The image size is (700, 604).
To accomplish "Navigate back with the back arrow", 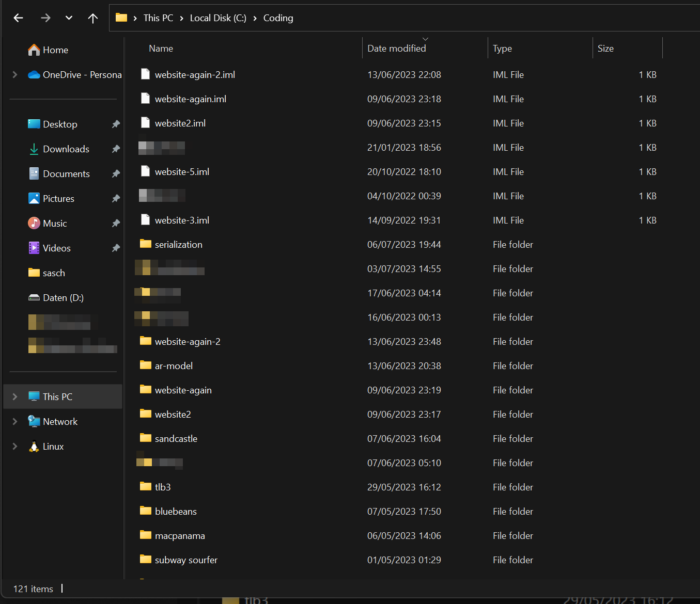I will (x=18, y=18).
